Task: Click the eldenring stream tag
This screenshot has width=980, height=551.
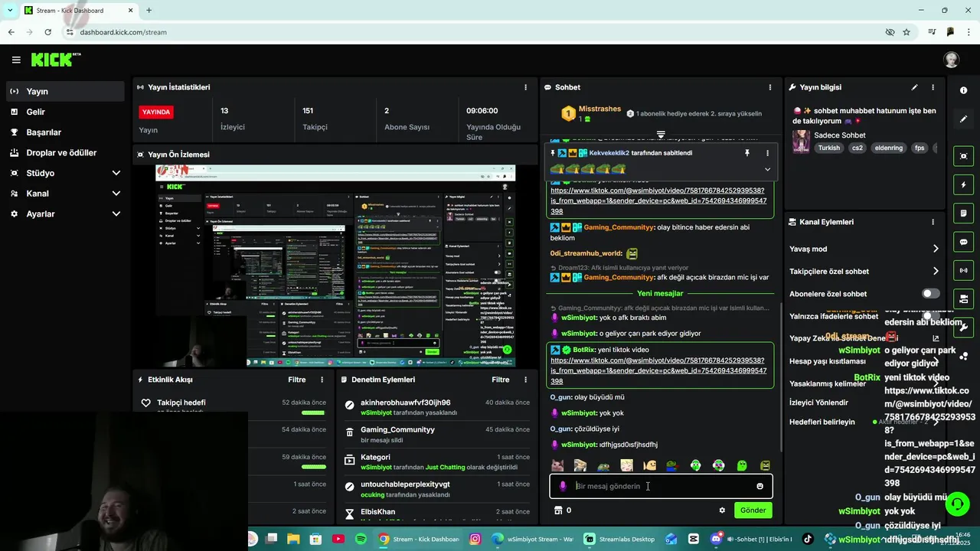Action: point(888,148)
